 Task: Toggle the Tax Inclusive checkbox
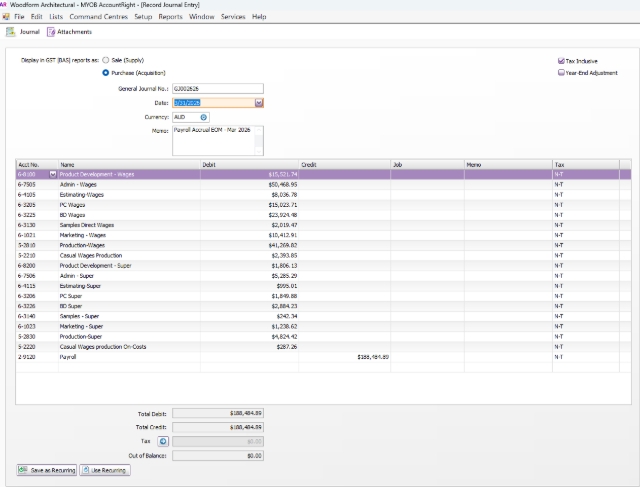click(561, 61)
